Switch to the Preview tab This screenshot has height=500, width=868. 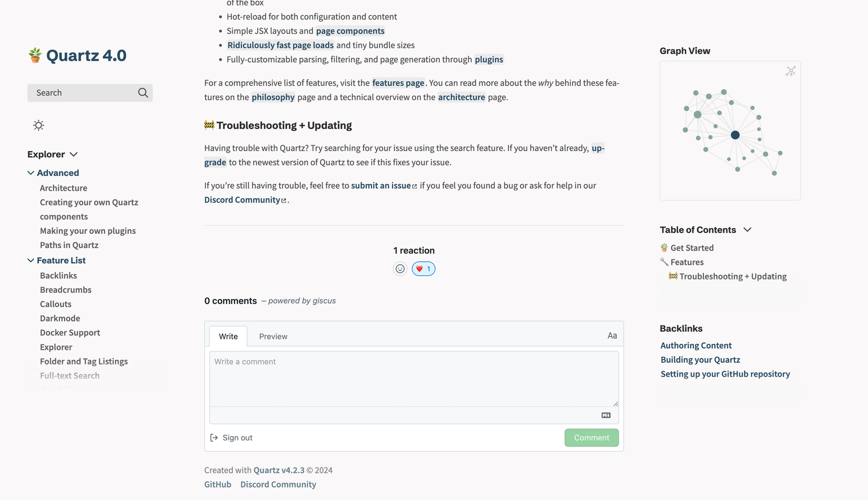(273, 337)
